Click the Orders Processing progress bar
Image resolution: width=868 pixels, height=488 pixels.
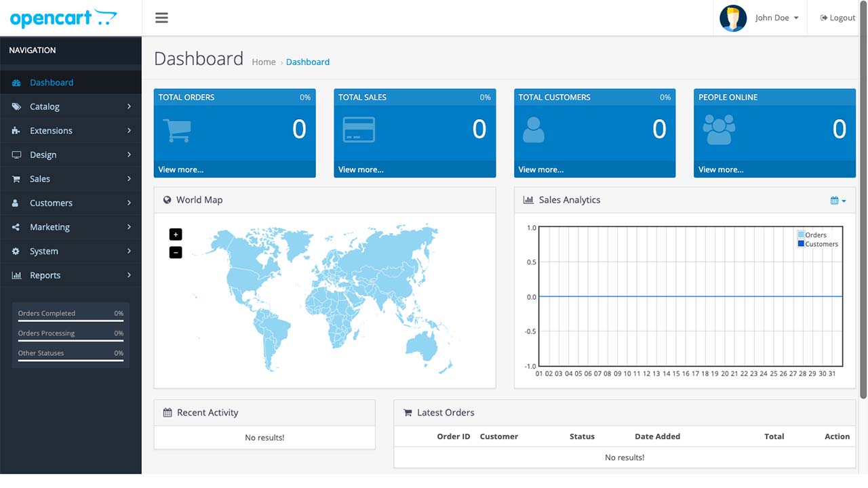pos(71,340)
